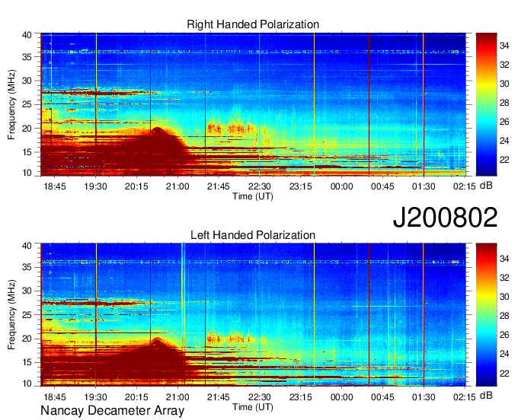This screenshot has height=420, width=518.
Task: Click the Left Handed Polarization title
Action: pos(253,235)
